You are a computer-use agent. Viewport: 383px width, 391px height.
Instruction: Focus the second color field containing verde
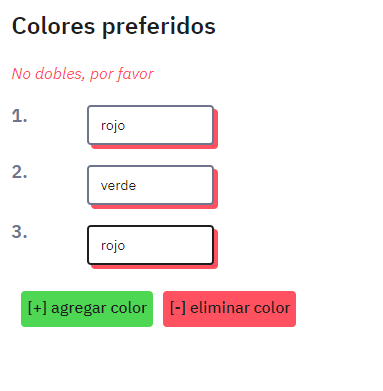tap(150, 185)
